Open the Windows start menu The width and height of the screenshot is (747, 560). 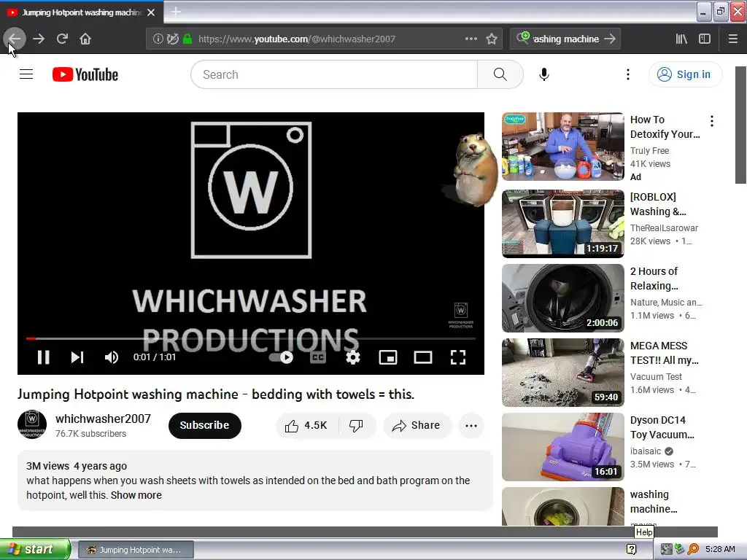tap(35, 549)
